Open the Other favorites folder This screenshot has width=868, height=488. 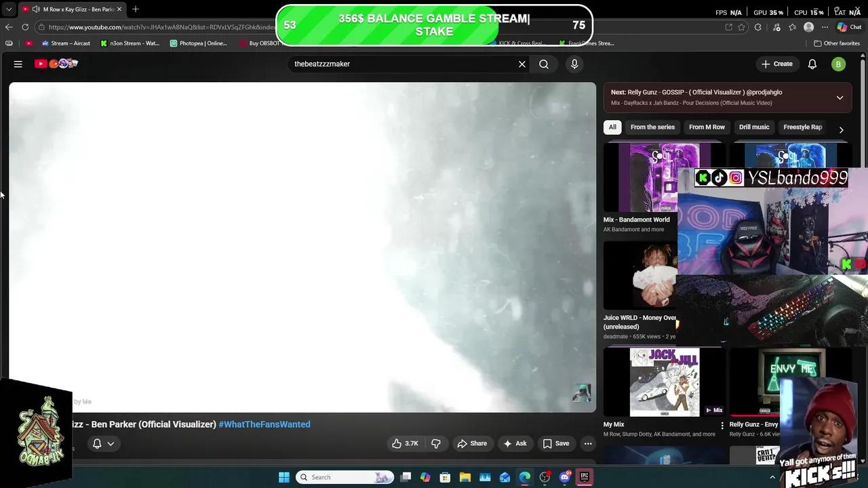[x=837, y=43]
